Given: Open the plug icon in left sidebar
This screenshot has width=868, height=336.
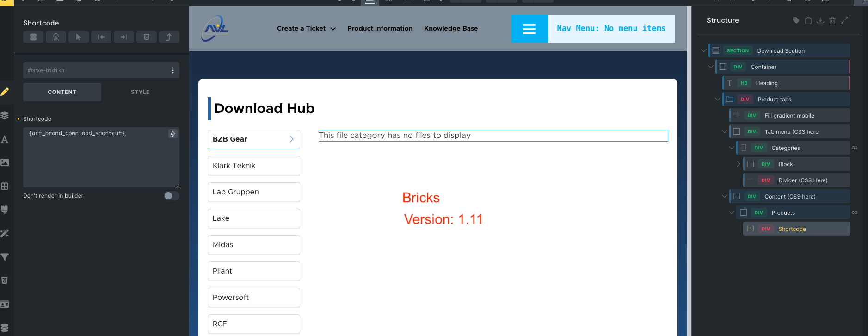Looking at the screenshot, I should tap(5, 210).
